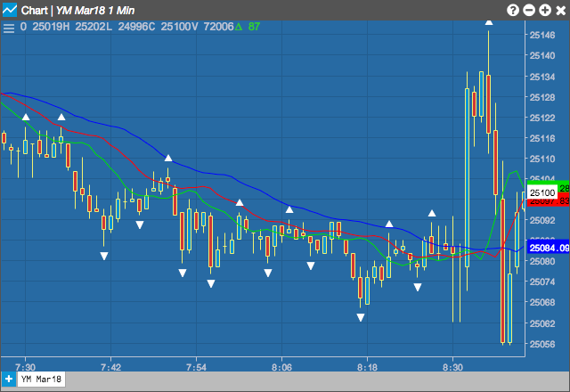
Task: Click the 7:54 time axis label
Action: [196, 367]
